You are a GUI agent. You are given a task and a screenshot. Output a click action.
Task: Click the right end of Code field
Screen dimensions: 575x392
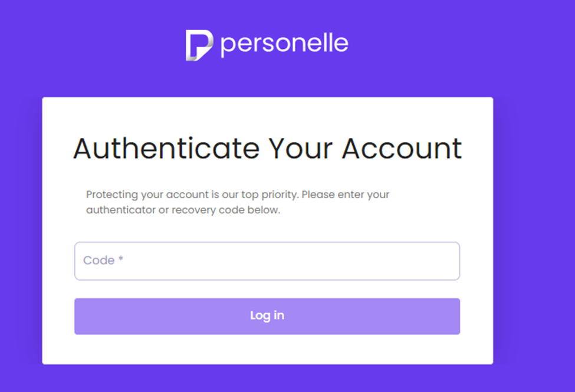[448, 261]
